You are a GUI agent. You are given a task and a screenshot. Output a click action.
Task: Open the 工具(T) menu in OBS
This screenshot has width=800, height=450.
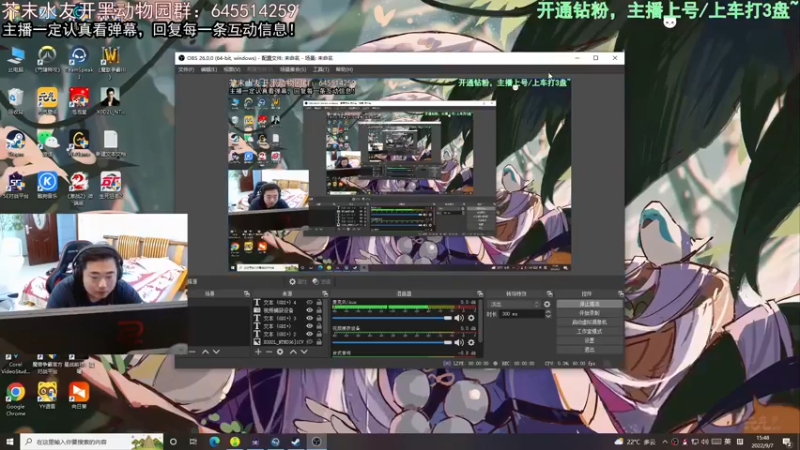point(321,69)
